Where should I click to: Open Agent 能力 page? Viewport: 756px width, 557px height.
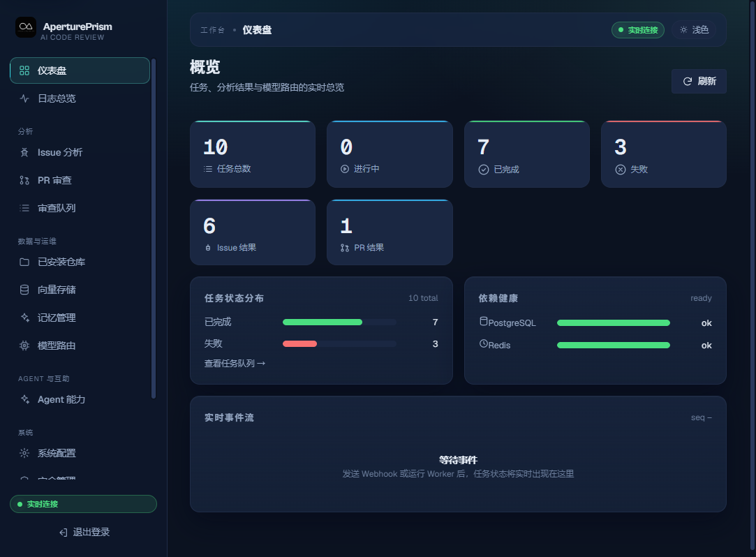[80, 399]
